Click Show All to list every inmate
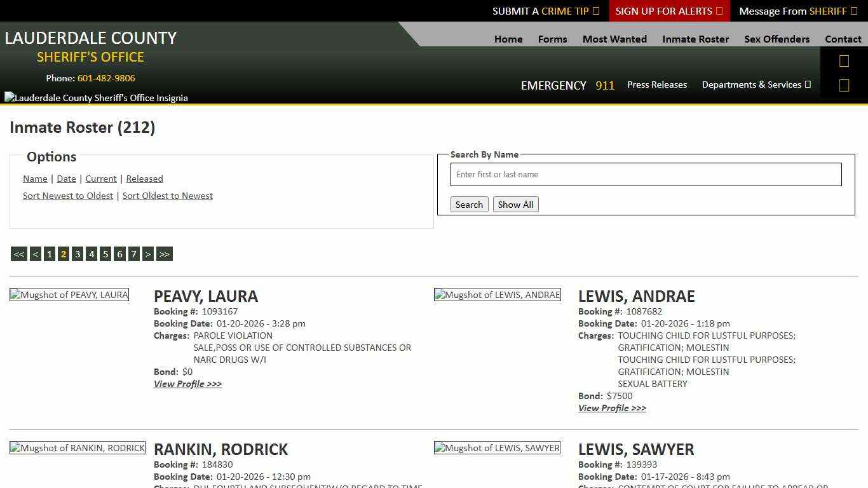This screenshot has height=488, width=868. (515, 204)
